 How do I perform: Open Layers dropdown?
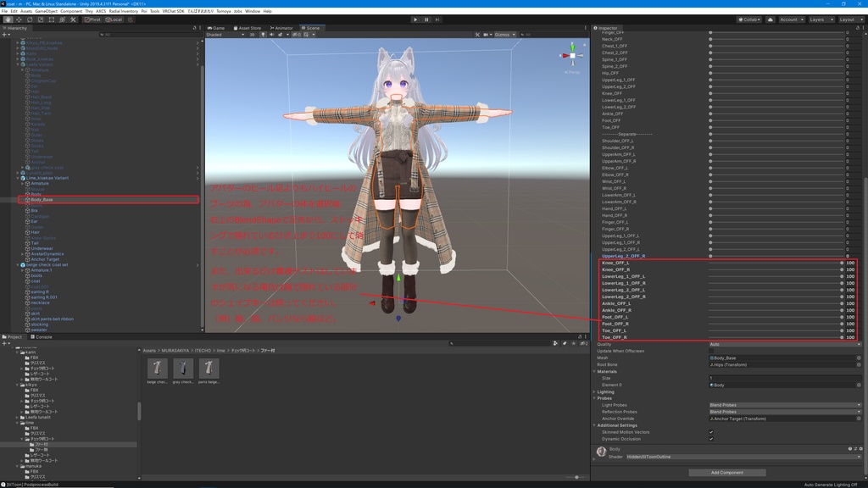pyautogui.click(x=821, y=19)
